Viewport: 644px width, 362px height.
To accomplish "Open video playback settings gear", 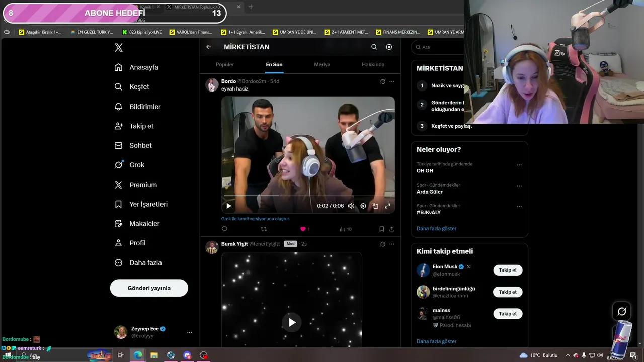I will [363, 206].
